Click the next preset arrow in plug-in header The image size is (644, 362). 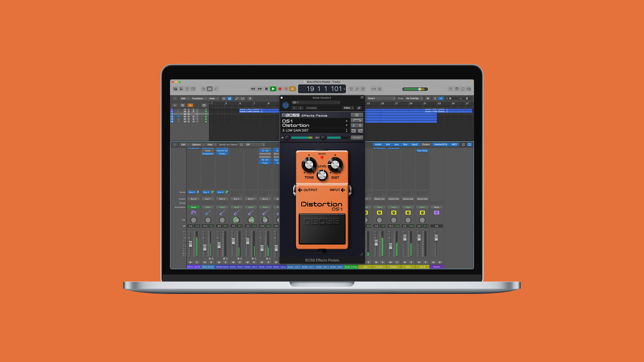[x=300, y=108]
